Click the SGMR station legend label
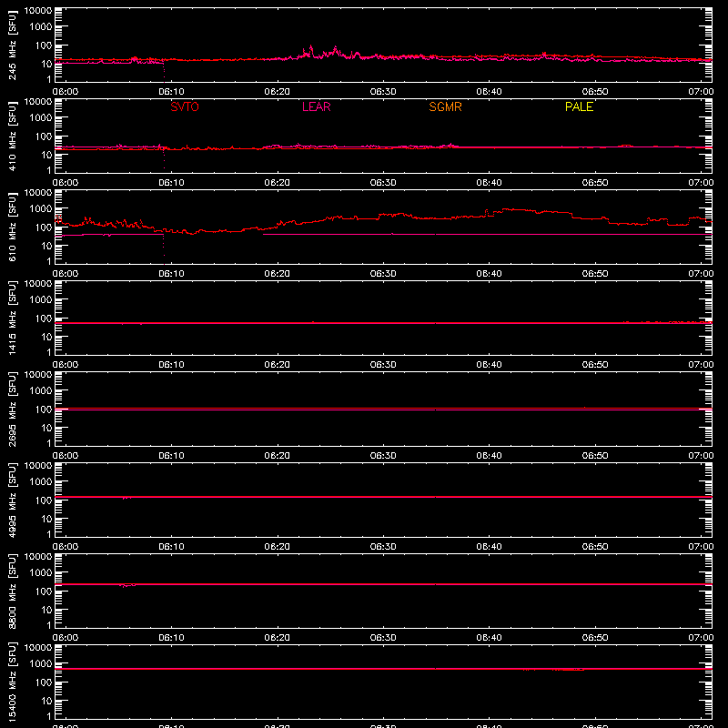The height and width of the screenshot is (728, 728). [x=445, y=106]
